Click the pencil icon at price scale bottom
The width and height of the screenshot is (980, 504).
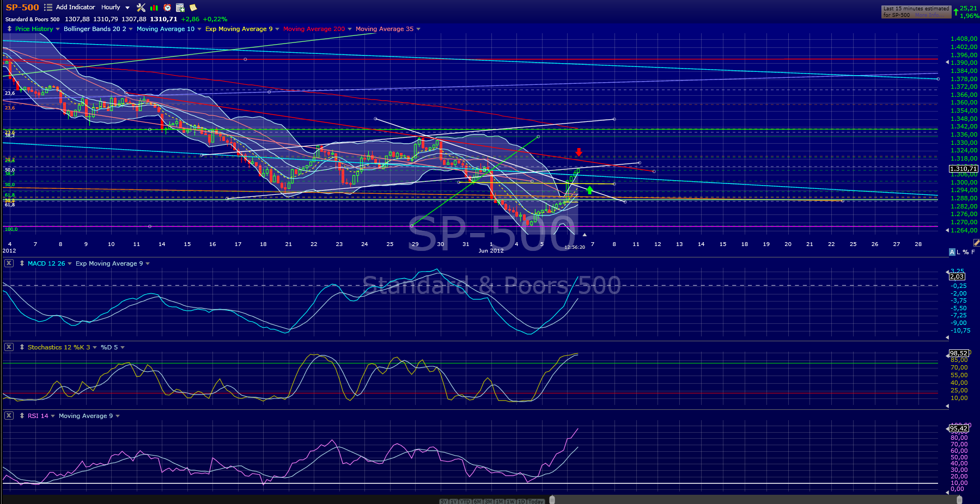pyautogui.click(x=976, y=243)
